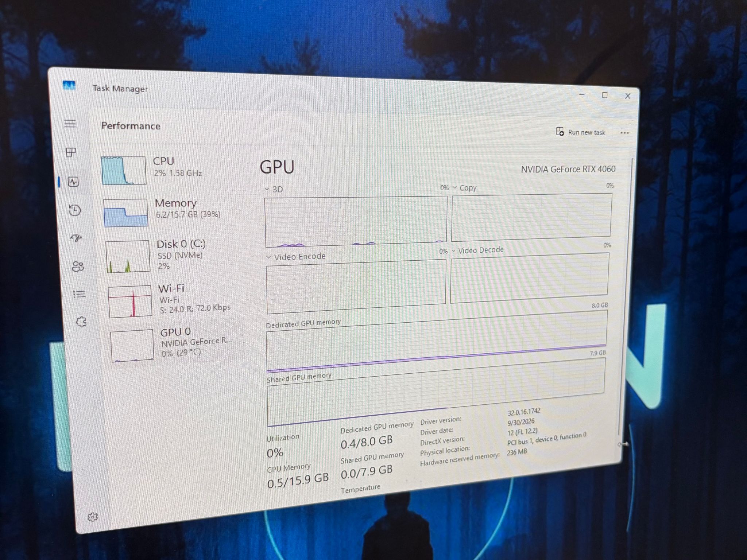Click the 3D engine graph
The width and height of the screenshot is (747, 560).
356,222
